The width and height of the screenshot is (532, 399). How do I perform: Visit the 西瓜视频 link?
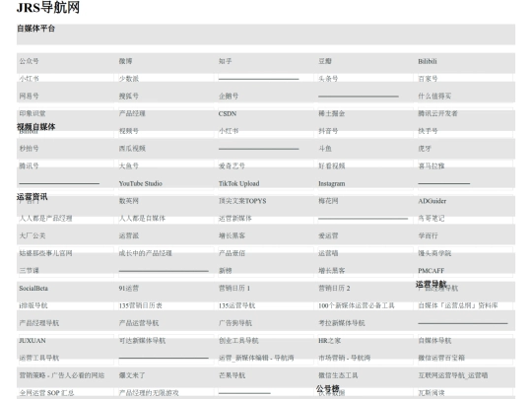132,149
